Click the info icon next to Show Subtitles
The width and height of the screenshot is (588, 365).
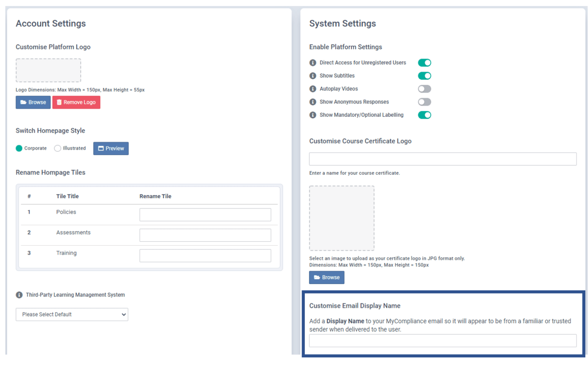[x=313, y=75]
